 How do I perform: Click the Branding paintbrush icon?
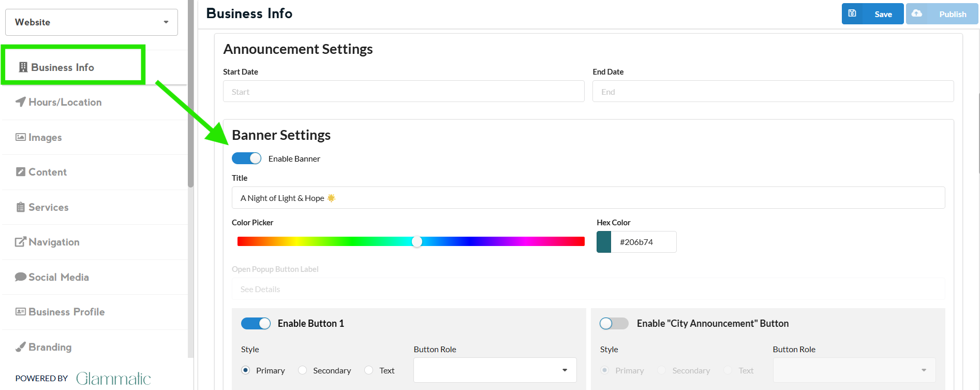21,347
